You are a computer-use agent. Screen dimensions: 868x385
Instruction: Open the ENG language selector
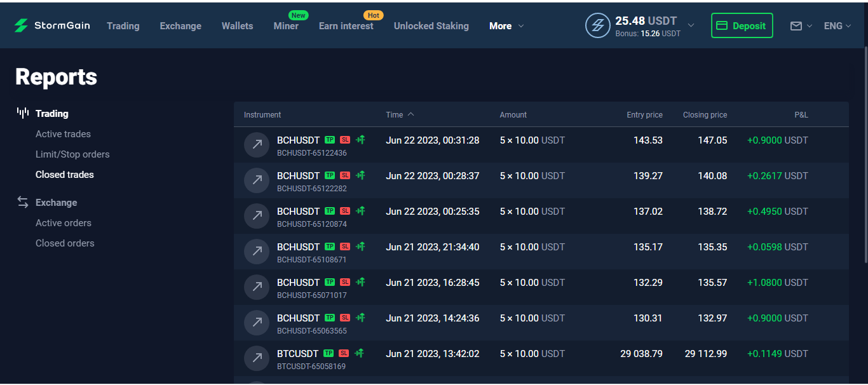(837, 26)
